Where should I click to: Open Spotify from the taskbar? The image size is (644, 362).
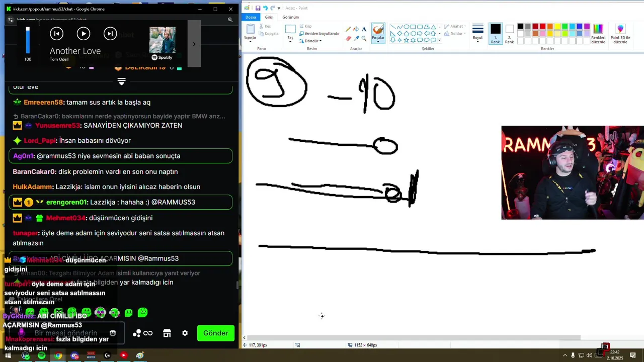click(41, 355)
